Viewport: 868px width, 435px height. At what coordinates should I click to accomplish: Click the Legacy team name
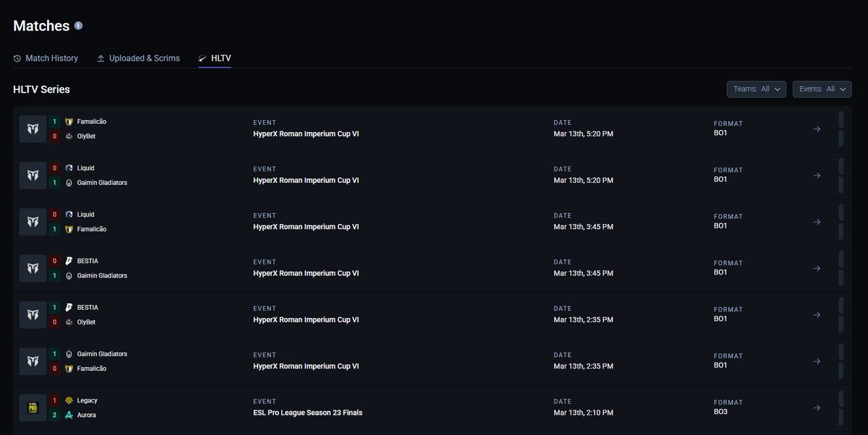(x=87, y=400)
